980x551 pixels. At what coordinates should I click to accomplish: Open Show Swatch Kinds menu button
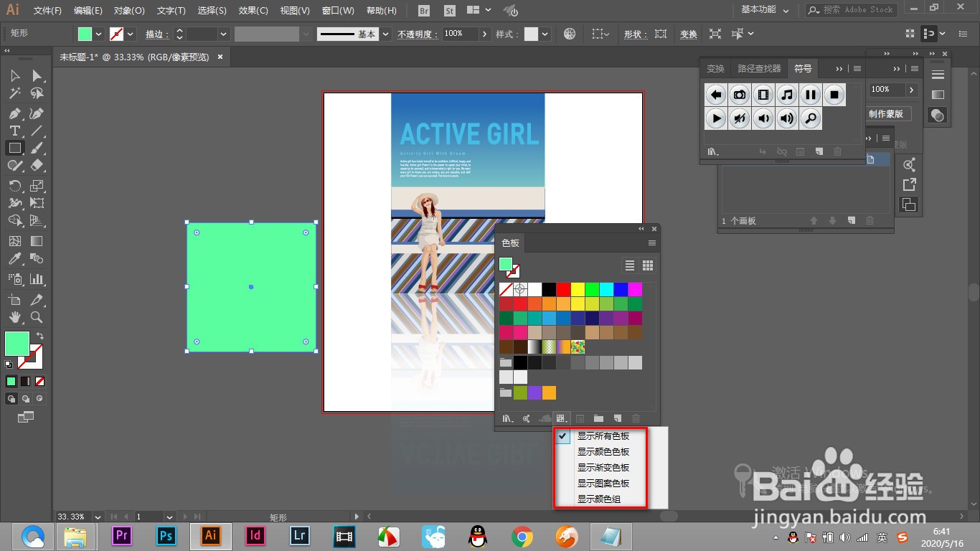(562, 418)
